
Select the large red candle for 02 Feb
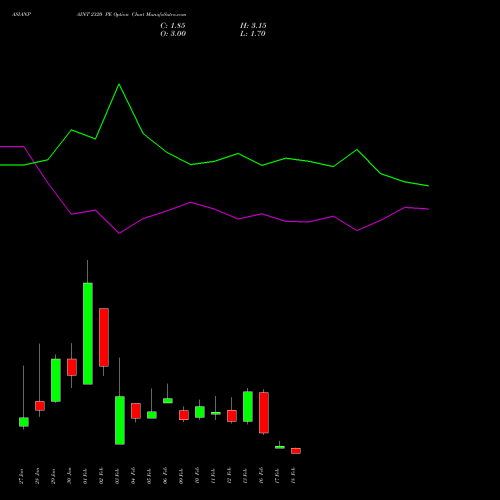(x=104, y=337)
